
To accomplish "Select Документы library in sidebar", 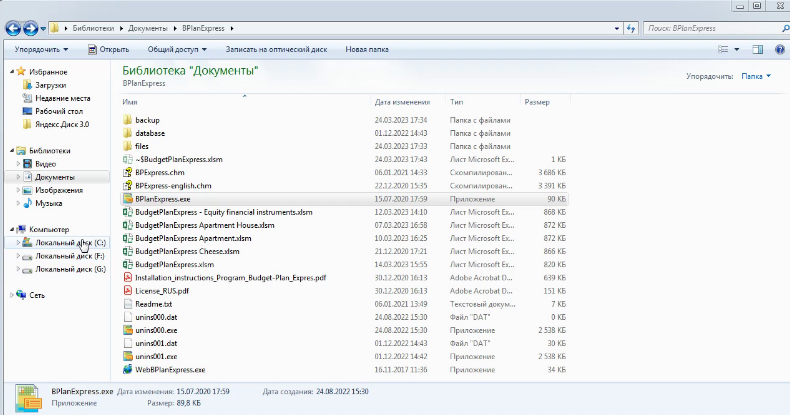I will [54, 177].
